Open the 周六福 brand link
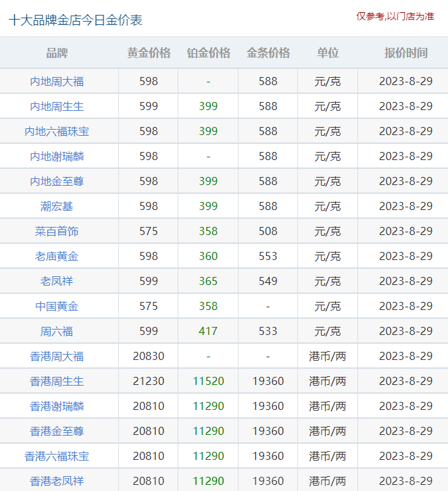 coord(57,332)
